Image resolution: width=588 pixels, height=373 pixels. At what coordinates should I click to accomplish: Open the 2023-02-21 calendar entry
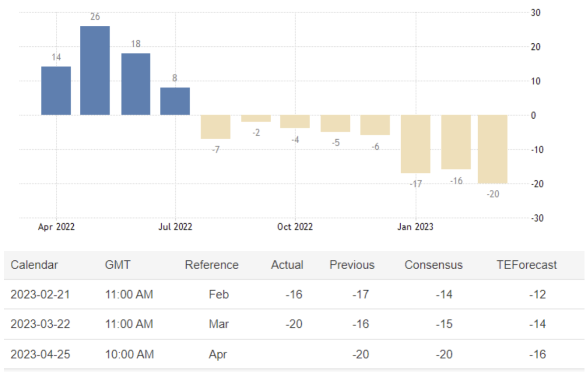tap(40, 295)
